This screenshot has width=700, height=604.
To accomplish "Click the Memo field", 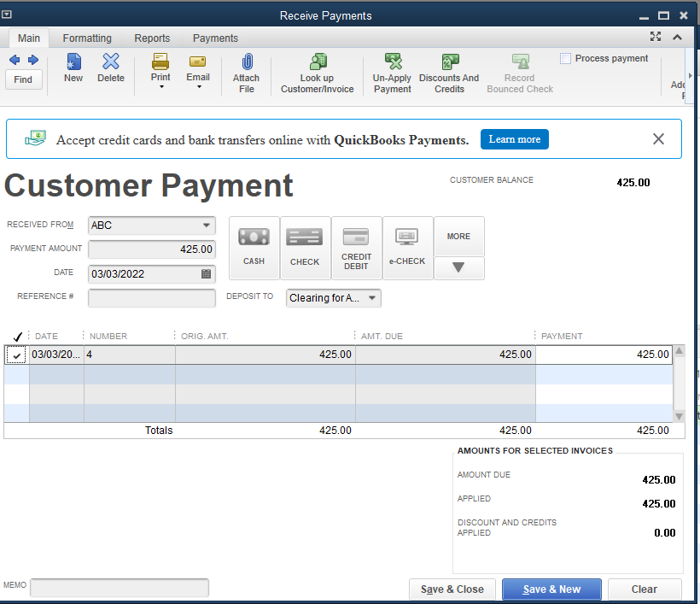I will 120,588.
